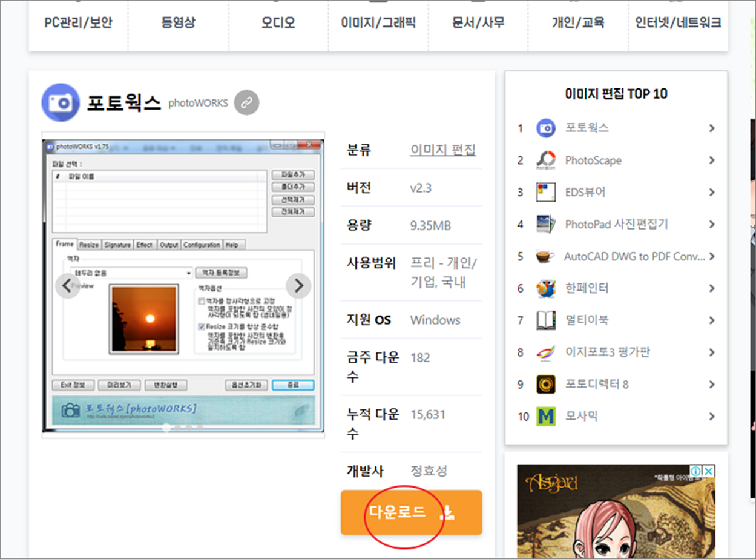Copy link via the gray chain icon

point(246,102)
